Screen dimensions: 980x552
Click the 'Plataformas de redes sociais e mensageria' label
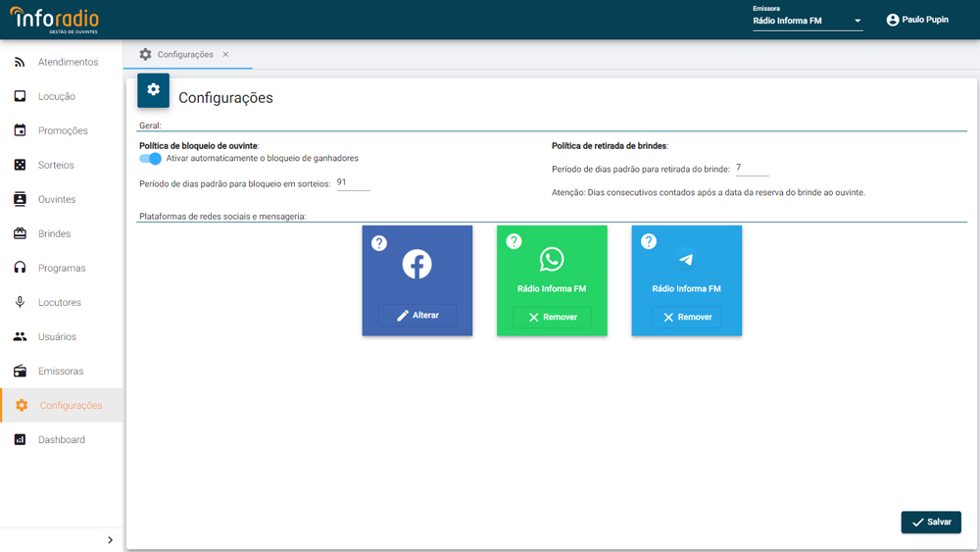[222, 217]
